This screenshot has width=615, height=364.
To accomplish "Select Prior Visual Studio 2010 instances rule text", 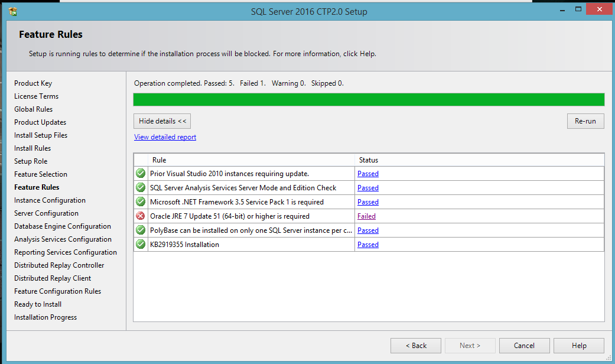I will (229, 173).
